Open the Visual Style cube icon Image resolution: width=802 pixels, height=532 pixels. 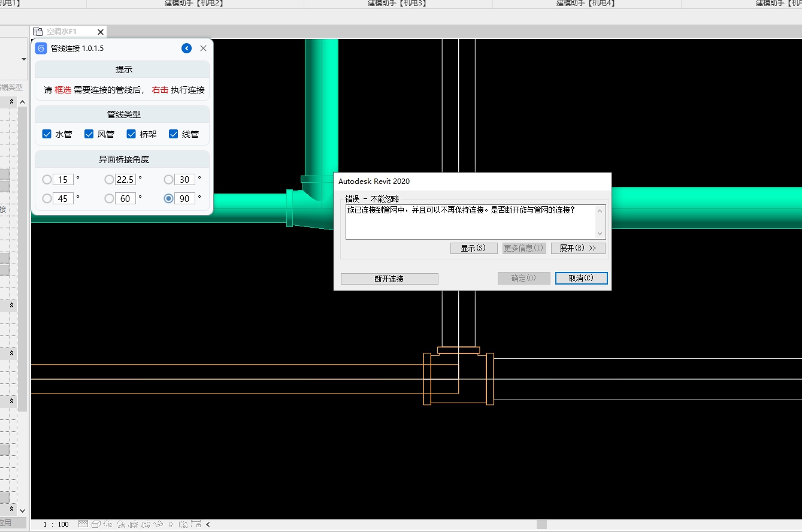coord(96,524)
